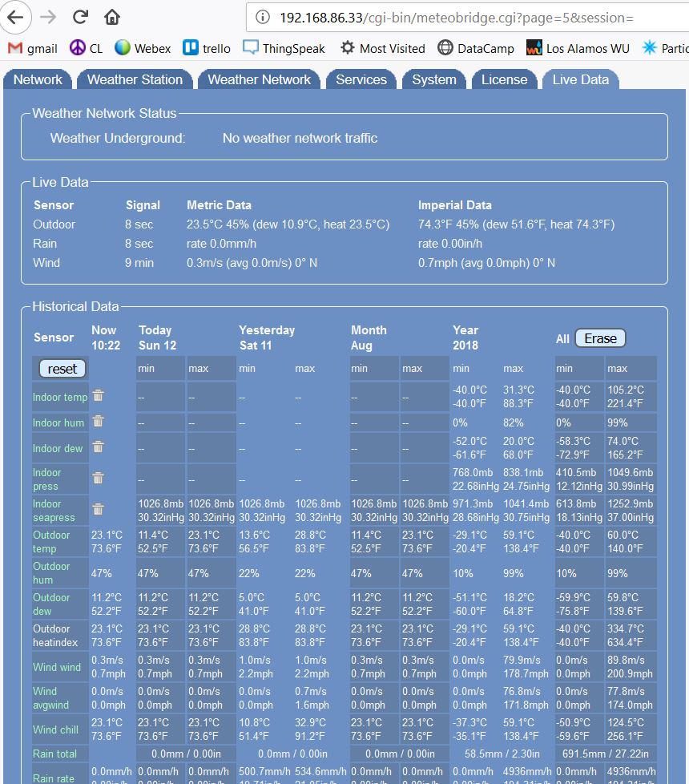Go to the Services tab
This screenshot has height=784, width=689.
pyautogui.click(x=361, y=79)
